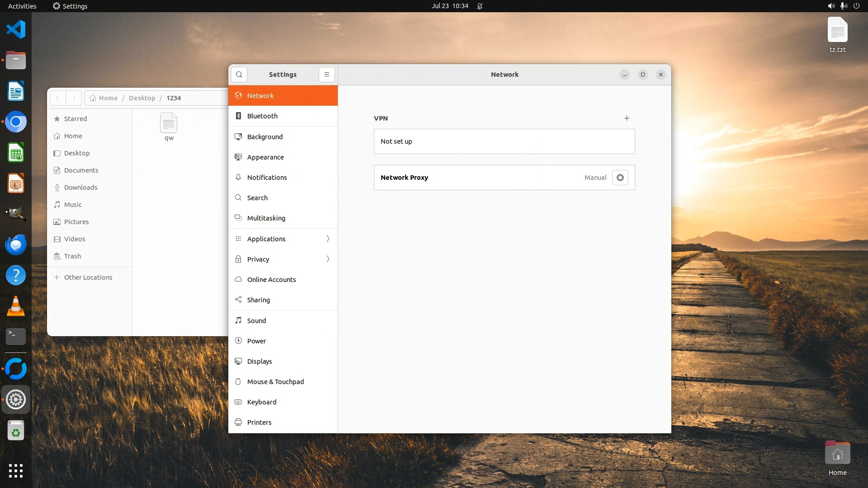
Task: Select the qw file
Action: pos(169,126)
